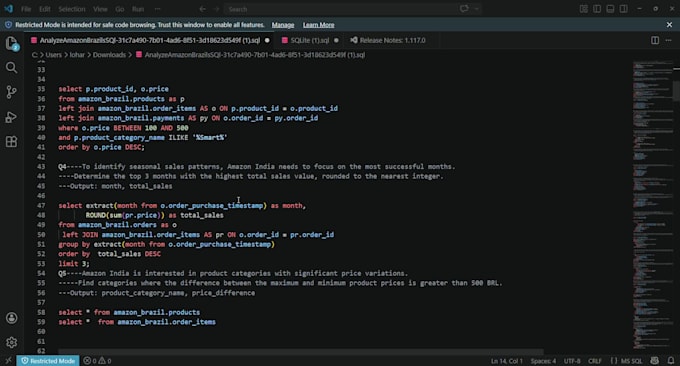Click the 'limit 3;' code line

pyautogui.click(x=74, y=264)
